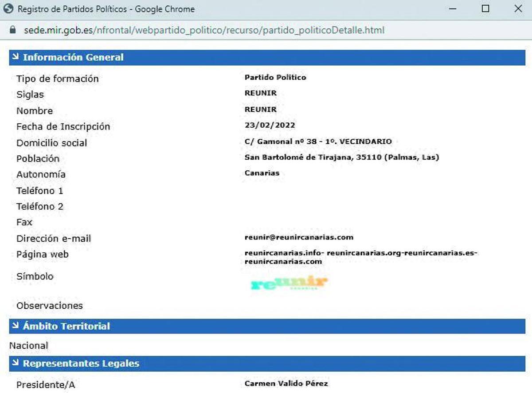Click the sede.mir.gob.es URL address bar
Image resolution: width=532 pixels, height=393 pixels.
204,31
